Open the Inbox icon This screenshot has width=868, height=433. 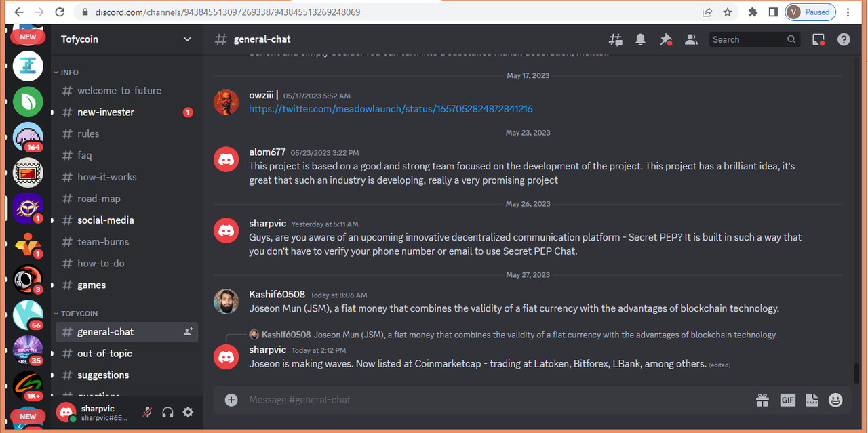(x=818, y=39)
